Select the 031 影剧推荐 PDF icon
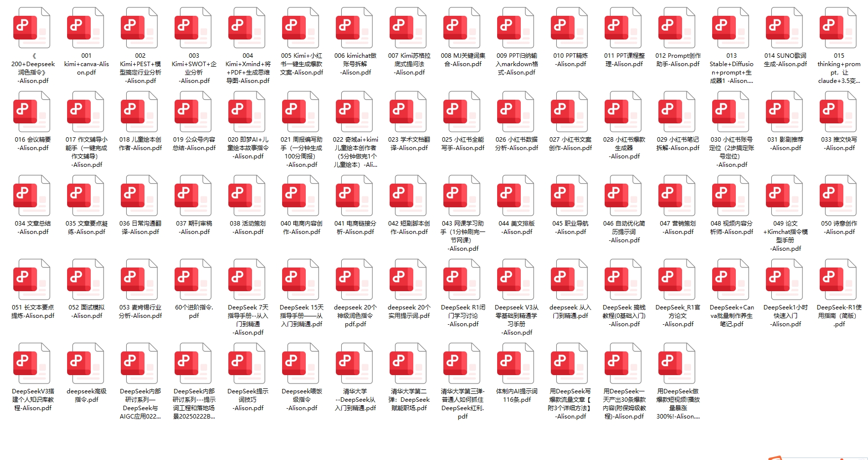 (784, 112)
